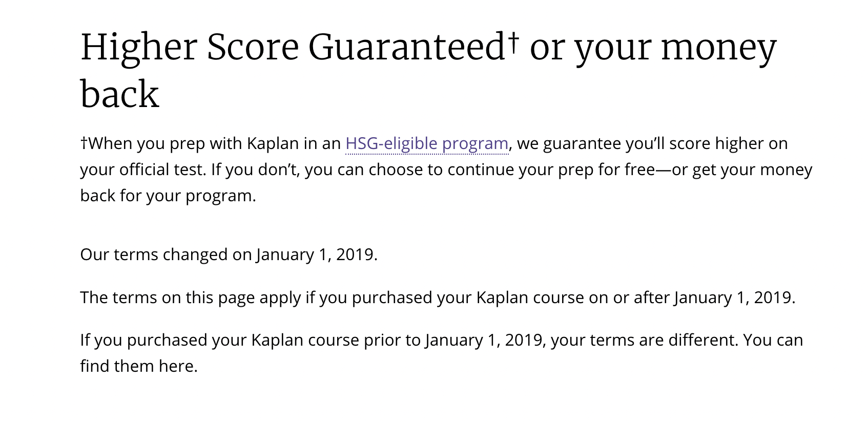Click the word "Score" in the heading

(253, 47)
